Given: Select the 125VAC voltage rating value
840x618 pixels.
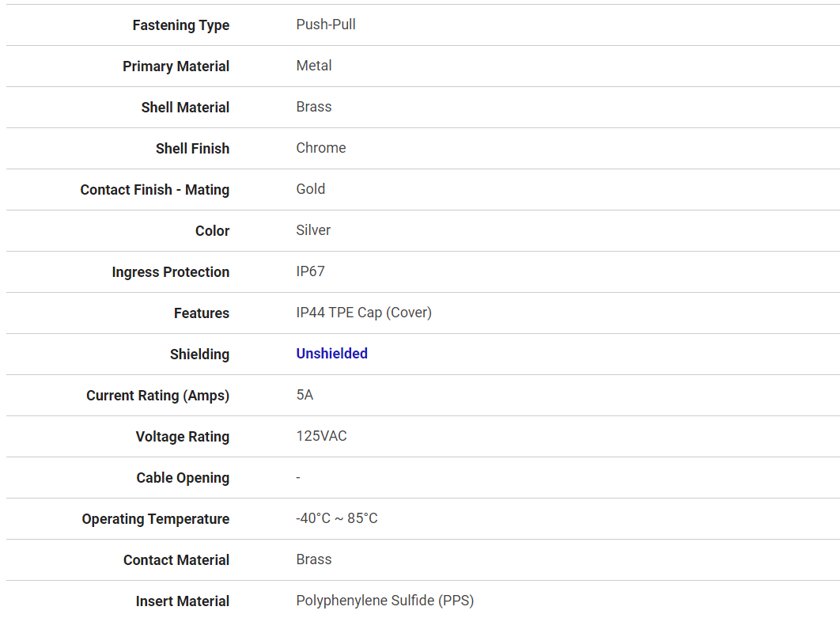Looking at the screenshot, I should click(321, 436).
